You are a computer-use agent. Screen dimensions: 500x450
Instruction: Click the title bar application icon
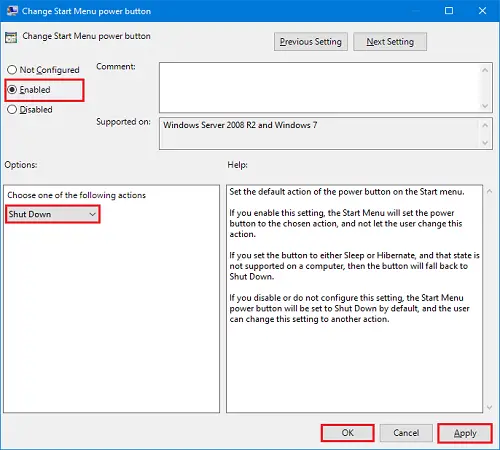(12, 11)
